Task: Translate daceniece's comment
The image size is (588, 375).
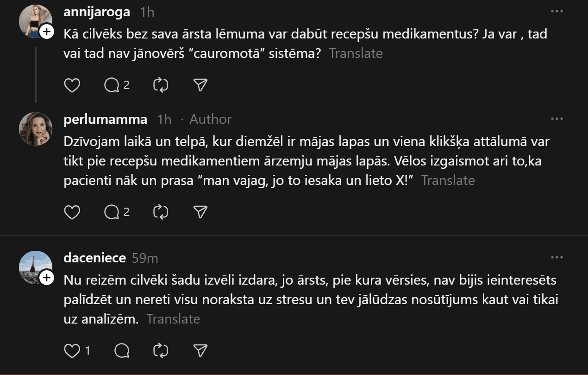Action: point(173,319)
